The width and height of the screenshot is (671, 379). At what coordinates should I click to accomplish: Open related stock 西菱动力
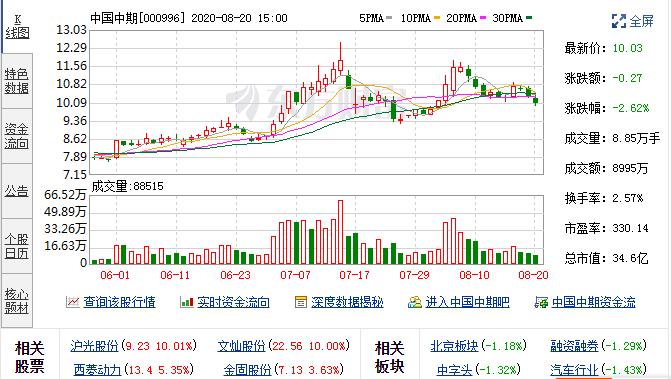[97, 370]
